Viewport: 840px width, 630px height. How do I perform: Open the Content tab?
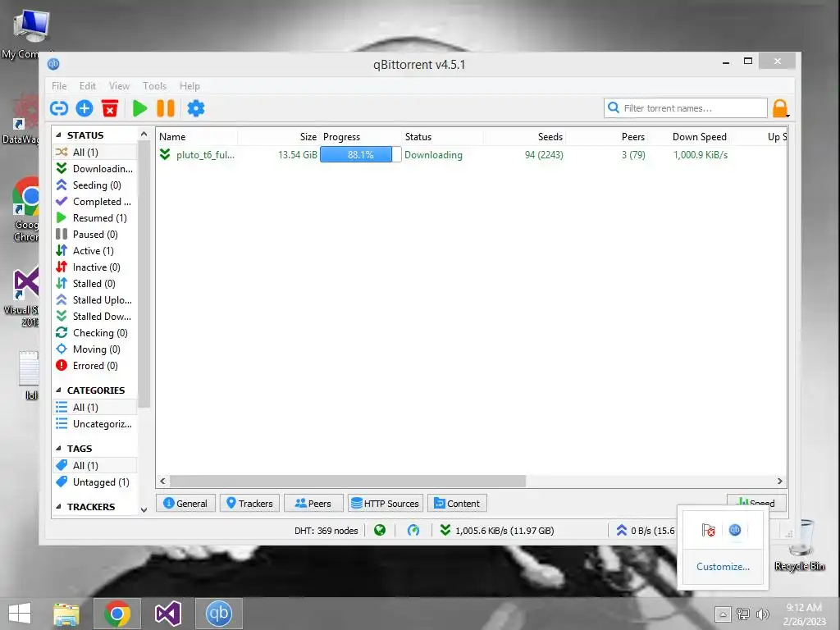point(457,504)
